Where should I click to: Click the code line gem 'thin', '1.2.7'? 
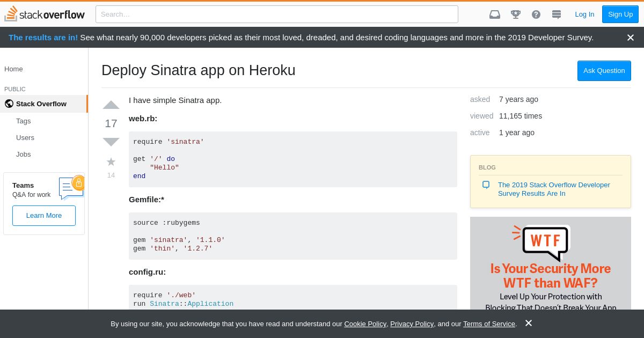173,248
